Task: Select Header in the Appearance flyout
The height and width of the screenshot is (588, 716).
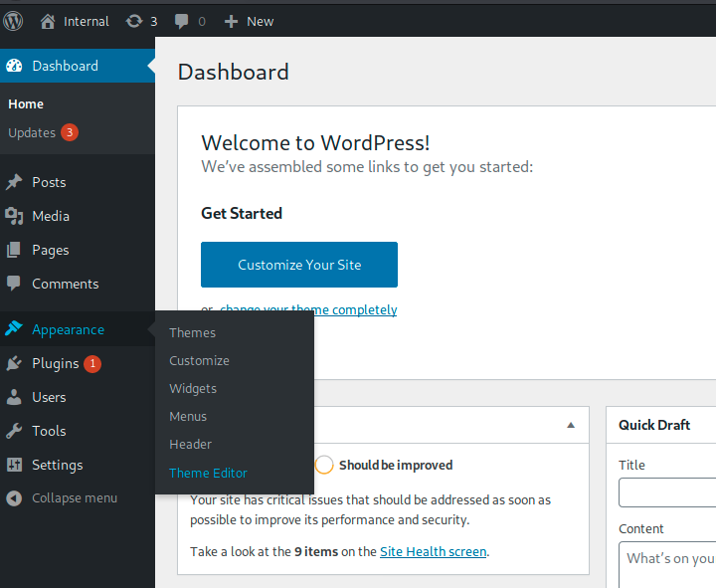Action: [x=190, y=445]
